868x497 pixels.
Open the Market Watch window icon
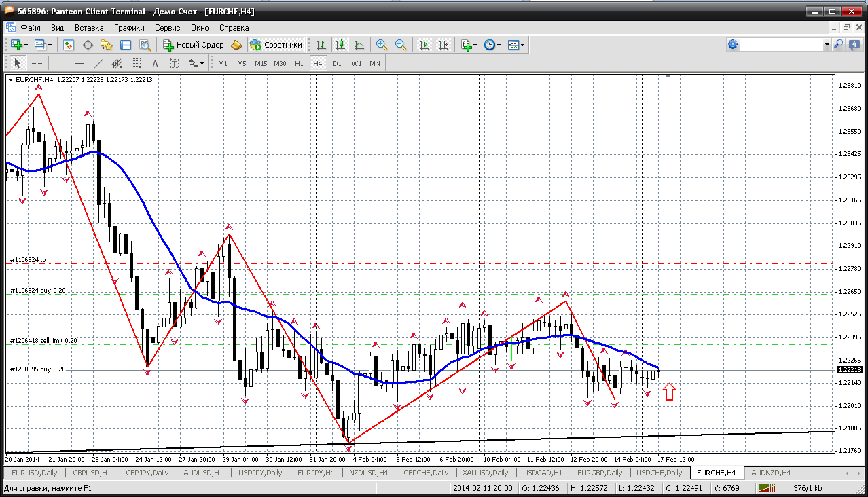[69, 45]
